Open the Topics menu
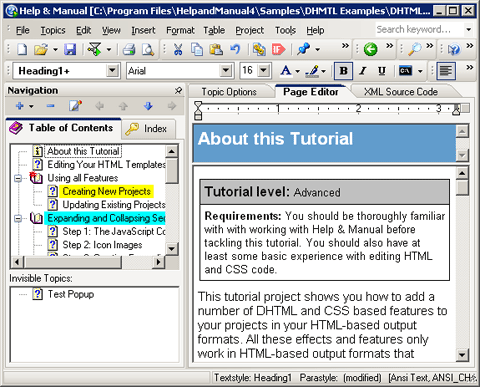This screenshot has width=480, height=387. [x=53, y=30]
